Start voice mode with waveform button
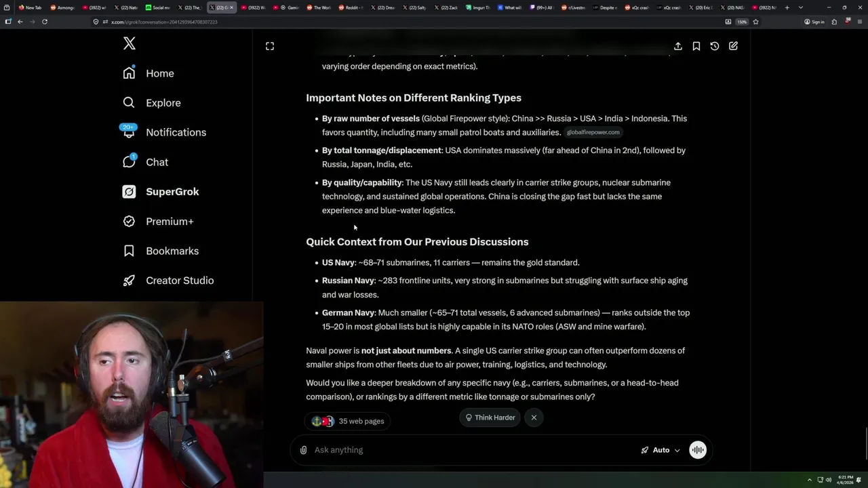The image size is (868, 488). (698, 450)
